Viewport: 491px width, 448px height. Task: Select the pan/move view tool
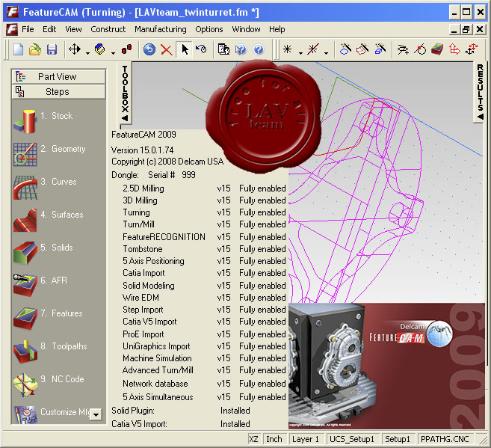point(75,49)
